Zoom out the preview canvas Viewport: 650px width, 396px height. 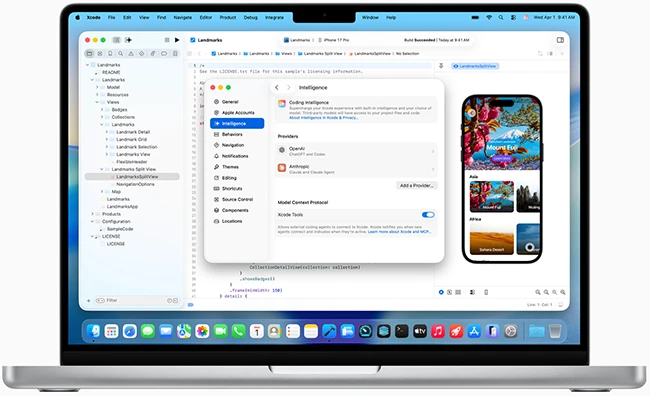pos(538,292)
